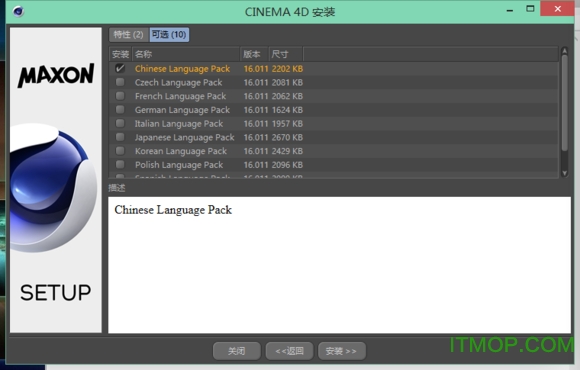The height and width of the screenshot is (370, 580).
Task: Start install with 安装 >> button
Action: click(x=342, y=351)
